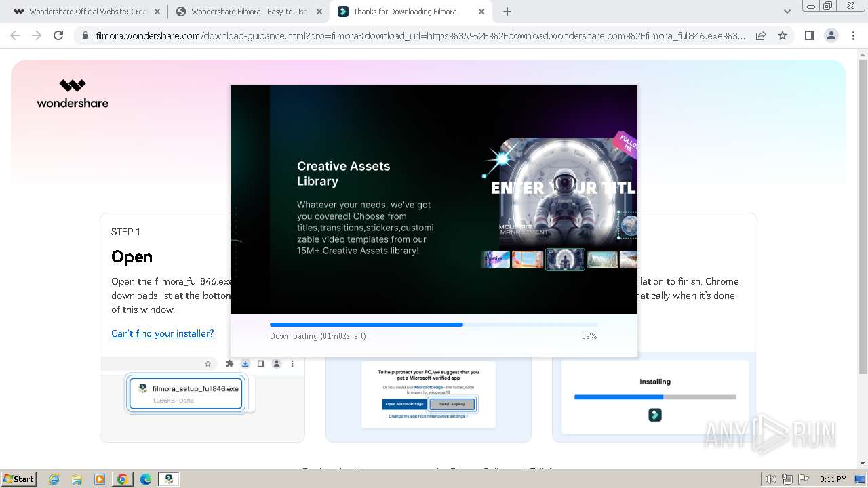The image size is (868, 488).
Task: Open the browser side panel
Action: (x=809, y=35)
